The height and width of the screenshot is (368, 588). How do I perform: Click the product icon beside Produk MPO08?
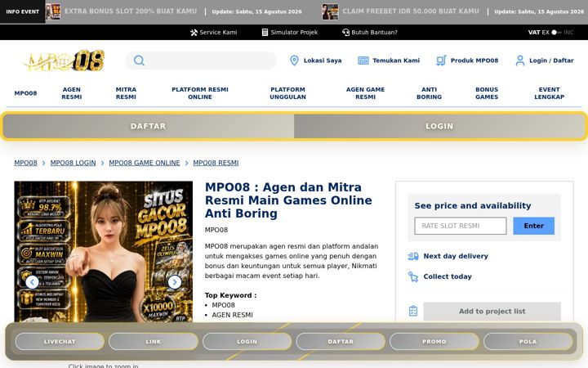441,61
